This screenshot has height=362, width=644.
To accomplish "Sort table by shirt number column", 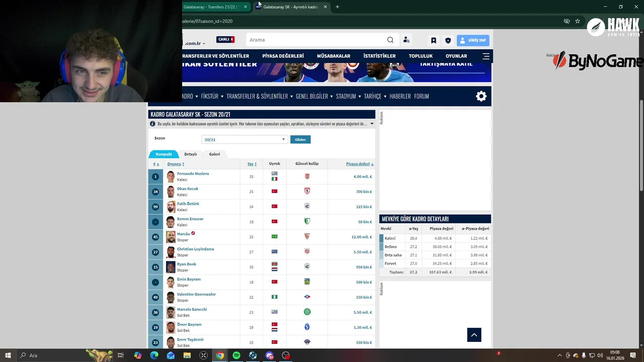I will tap(156, 164).
